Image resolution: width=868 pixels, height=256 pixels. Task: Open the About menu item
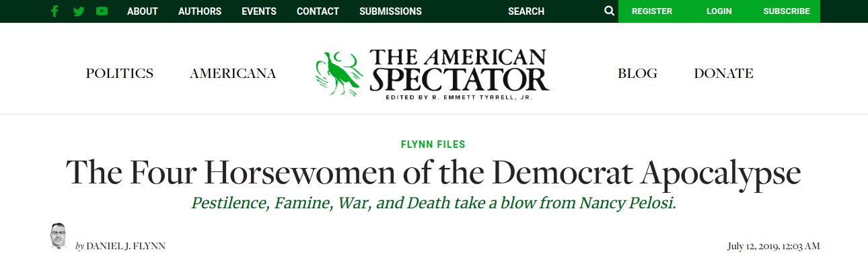143,11
